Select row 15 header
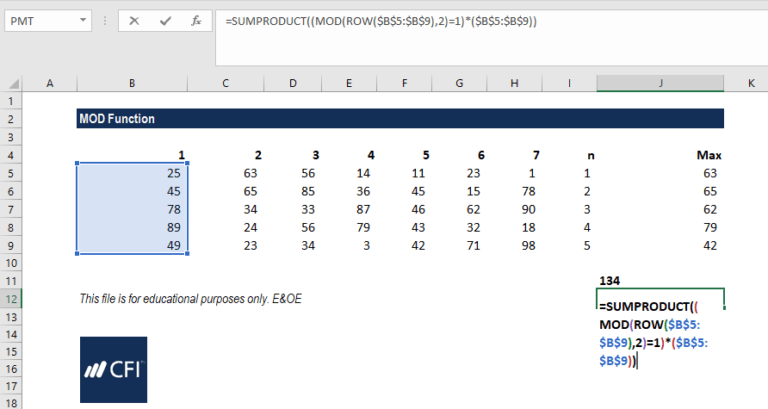Image resolution: width=768 pixels, height=409 pixels. coord(11,352)
